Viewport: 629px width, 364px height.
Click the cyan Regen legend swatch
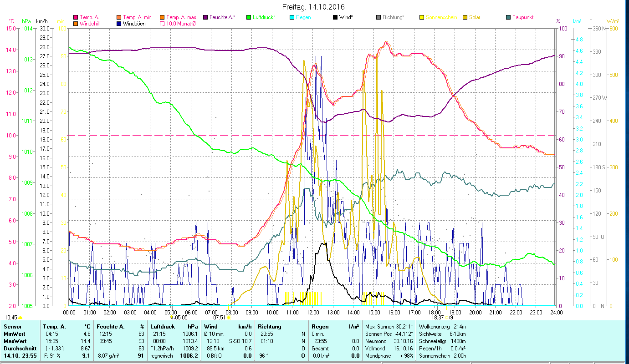pos(292,17)
